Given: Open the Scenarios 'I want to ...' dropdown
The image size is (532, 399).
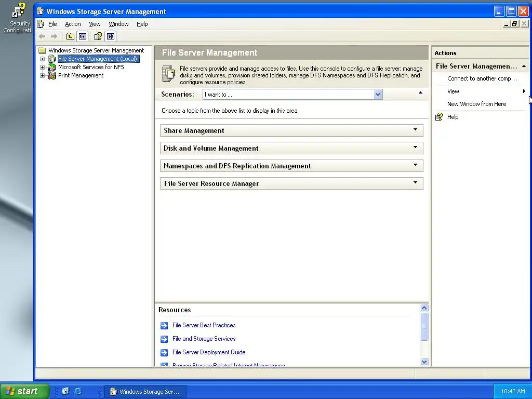Looking at the screenshot, I should pyautogui.click(x=378, y=95).
